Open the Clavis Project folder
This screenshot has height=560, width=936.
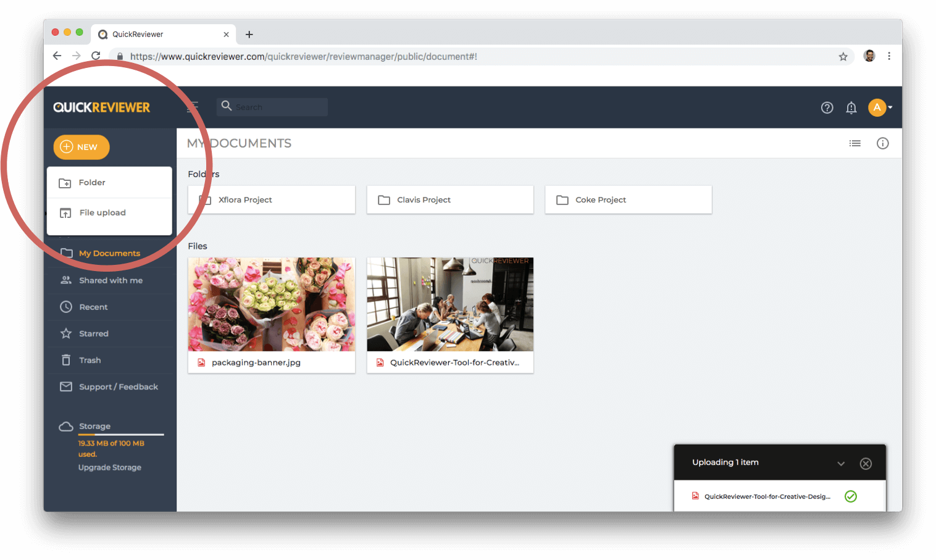(x=450, y=200)
